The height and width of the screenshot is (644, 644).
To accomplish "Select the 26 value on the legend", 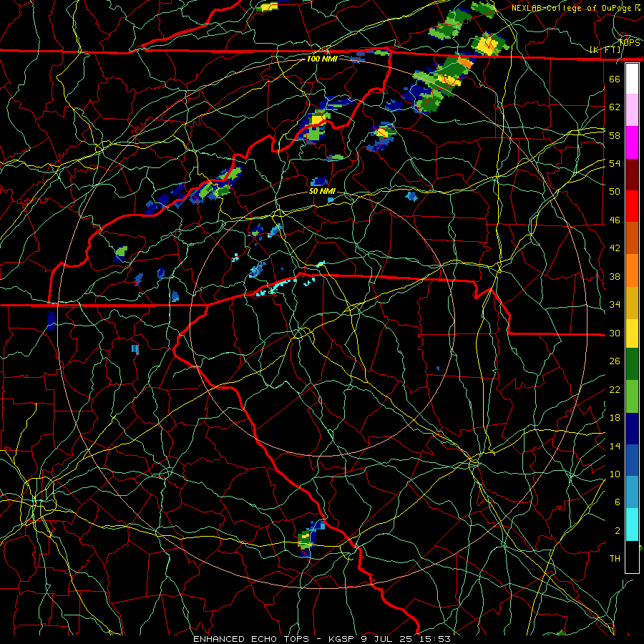I will 615,361.
